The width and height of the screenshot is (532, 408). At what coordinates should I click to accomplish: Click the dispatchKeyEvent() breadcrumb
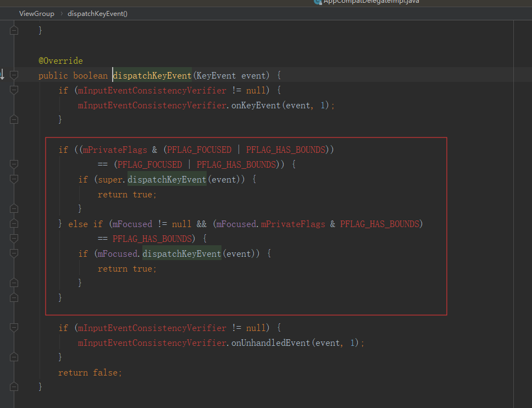coord(97,14)
